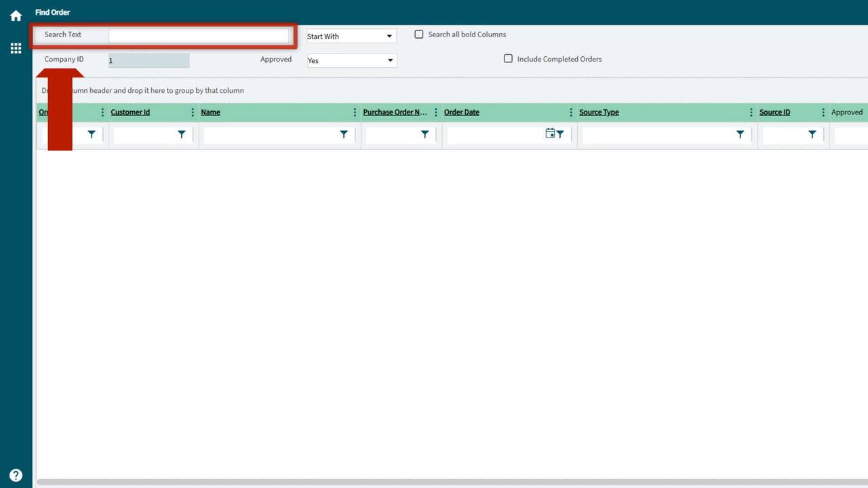868x488 pixels.
Task: Open the Order Date column options menu
Action: (x=571, y=113)
